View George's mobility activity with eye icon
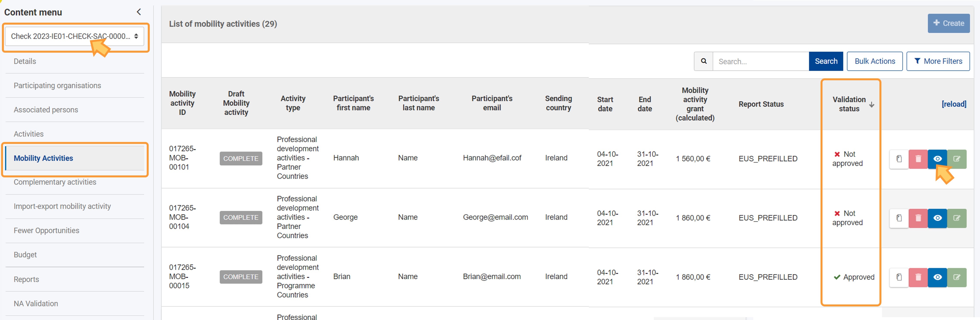Image resolution: width=980 pixels, height=320 pixels. (937, 218)
